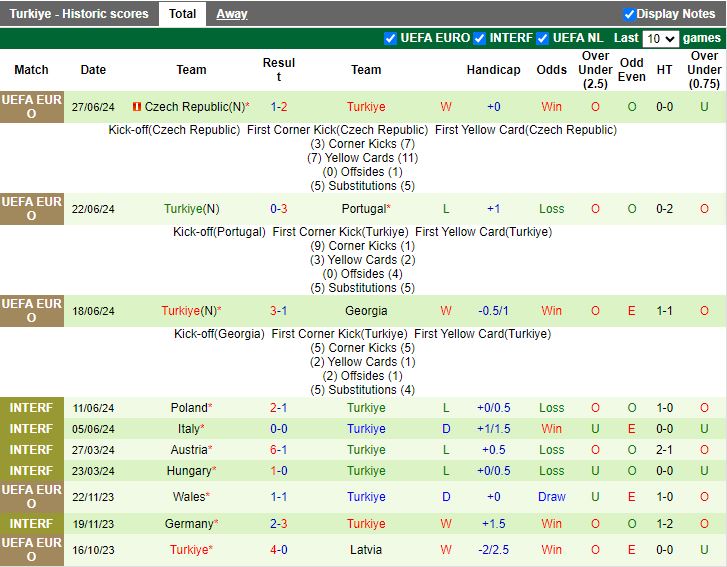This screenshot has height=567, width=727.
Task: Click the INTERF label on 05/06/24 row
Action: tap(32, 428)
